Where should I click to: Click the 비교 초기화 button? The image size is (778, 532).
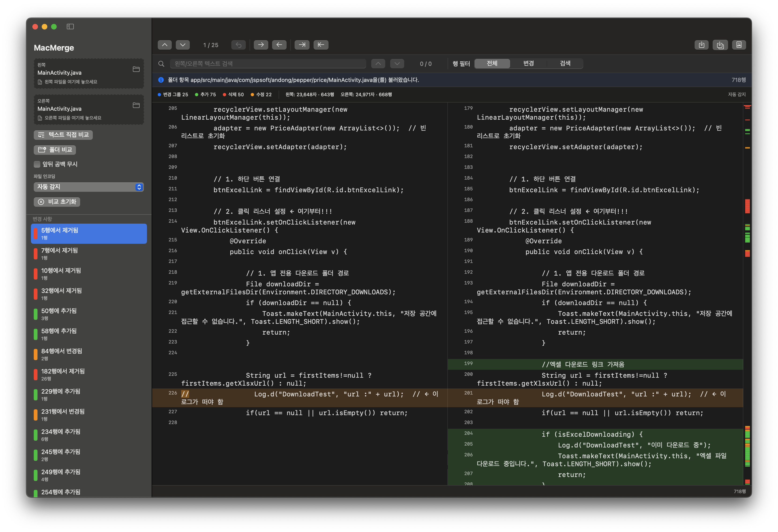point(57,202)
